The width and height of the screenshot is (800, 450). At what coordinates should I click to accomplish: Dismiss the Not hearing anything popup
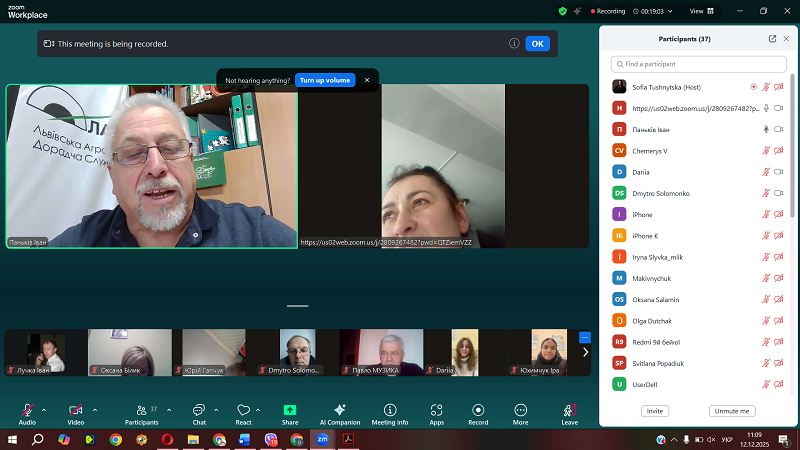click(367, 80)
